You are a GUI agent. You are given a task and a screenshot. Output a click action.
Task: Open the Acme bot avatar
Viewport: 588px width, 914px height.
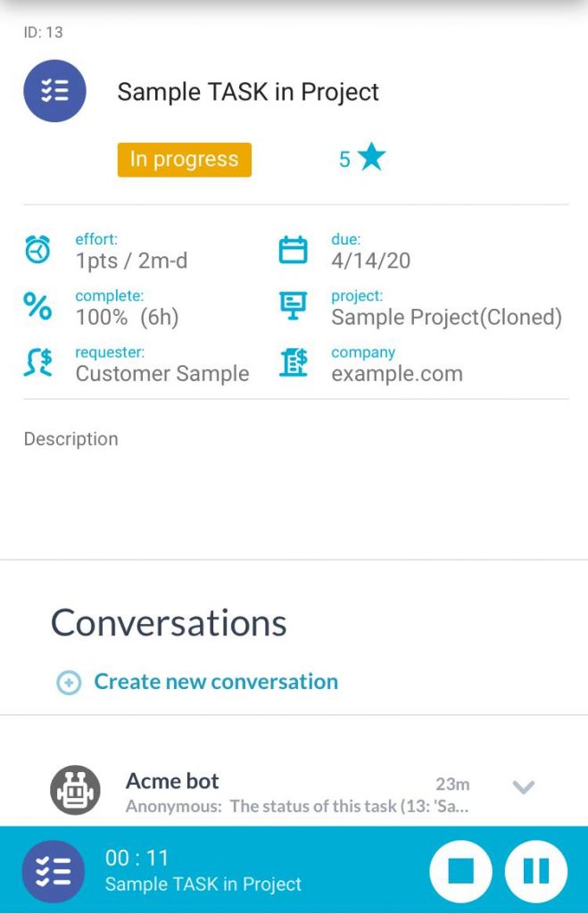pyautogui.click(x=76, y=789)
